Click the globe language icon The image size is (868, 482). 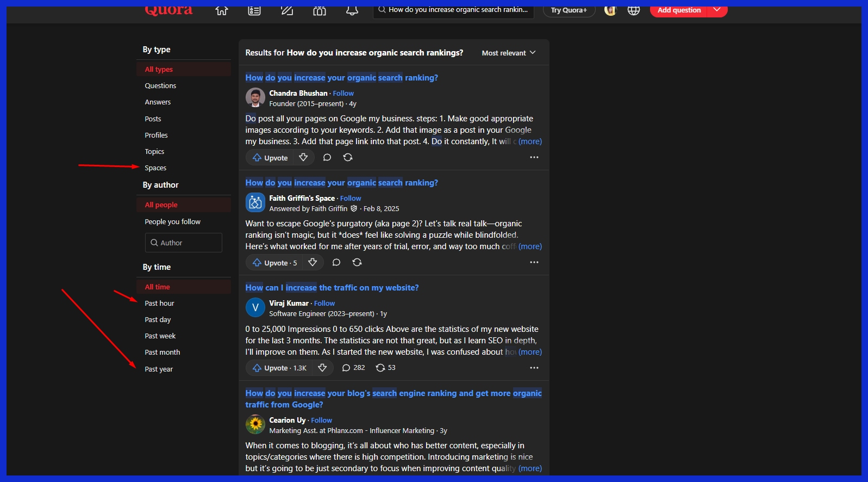click(633, 10)
